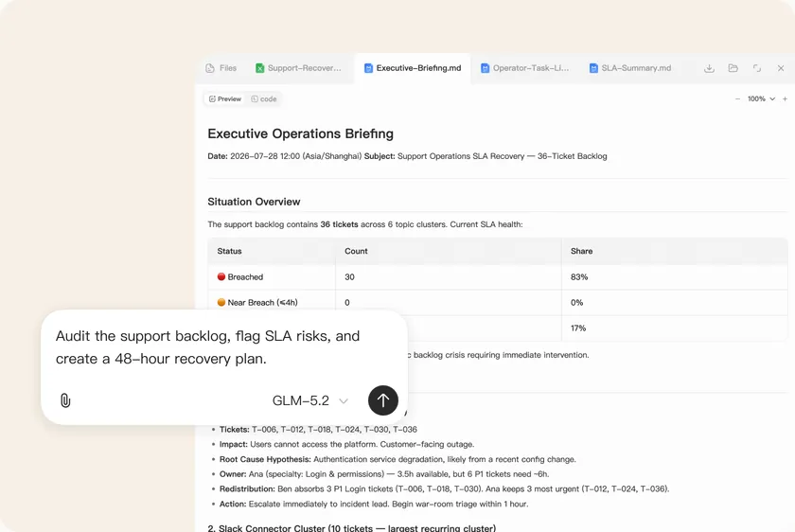Open the 100% zoom level dropdown
The image size is (795, 532).
click(x=761, y=98)
